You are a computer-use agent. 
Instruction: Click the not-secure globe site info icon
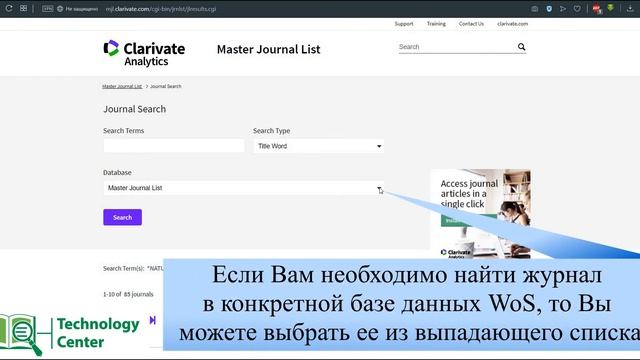(60, 9)
